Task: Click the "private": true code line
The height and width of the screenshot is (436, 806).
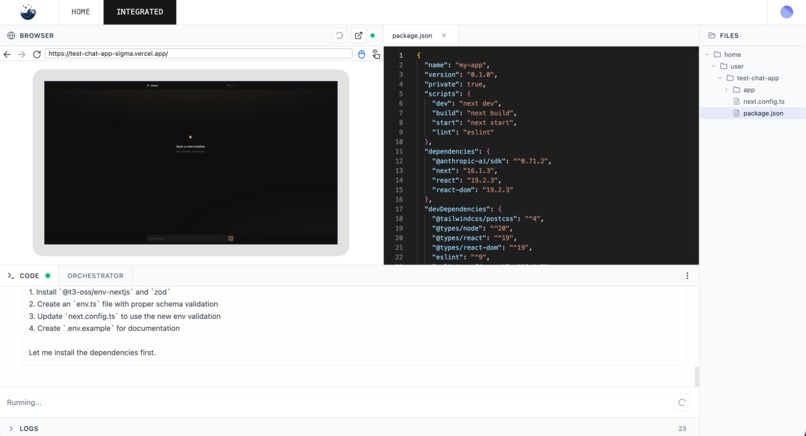Action: [x=455, y=84]
